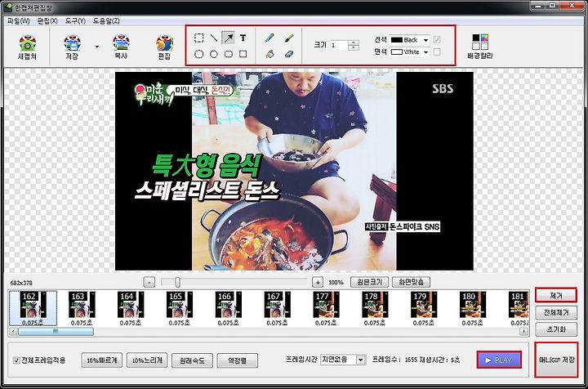Screen dimensions: 588x389
Task: Click the 10%느리게 button
Action: point(147,360)
